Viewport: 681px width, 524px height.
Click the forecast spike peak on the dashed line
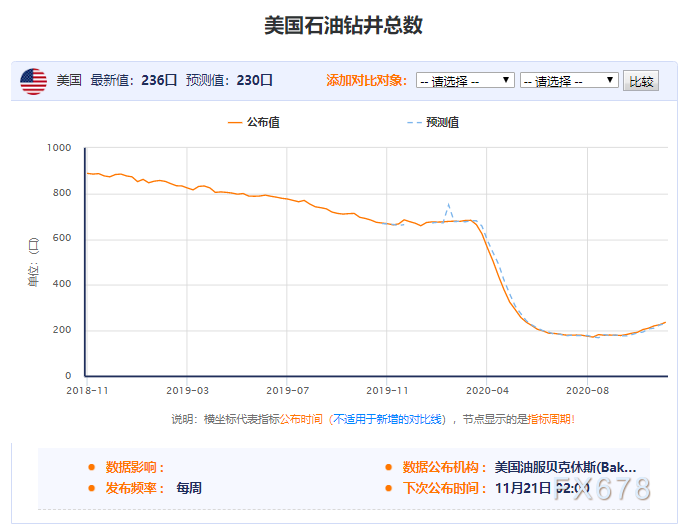[x=449, y=204]
